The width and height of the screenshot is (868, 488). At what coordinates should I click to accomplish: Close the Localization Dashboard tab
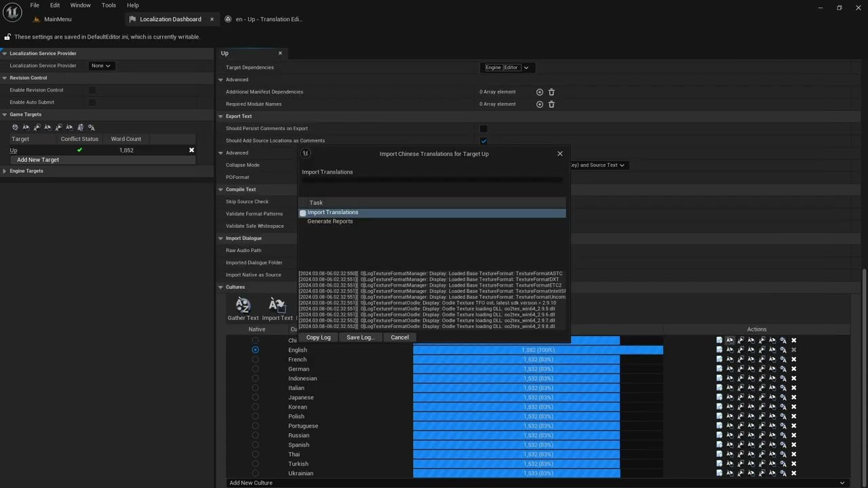pyautogui.click(x=212, y=19)
